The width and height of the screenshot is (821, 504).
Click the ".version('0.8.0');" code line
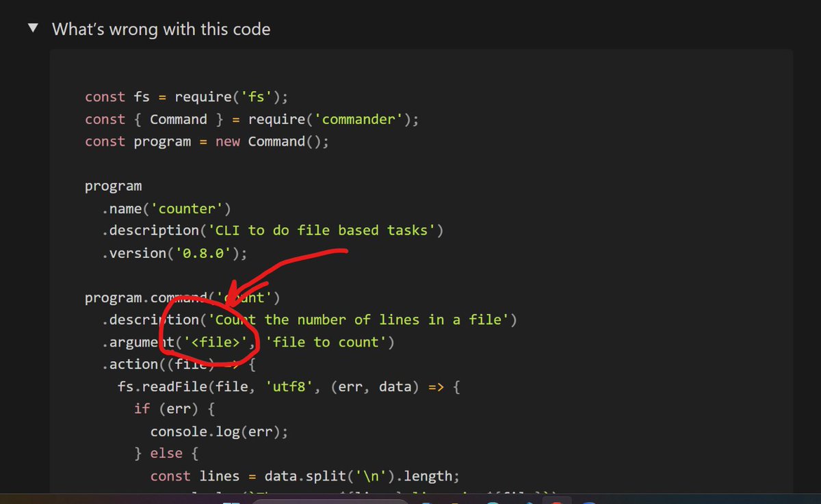tap(174, 252)
